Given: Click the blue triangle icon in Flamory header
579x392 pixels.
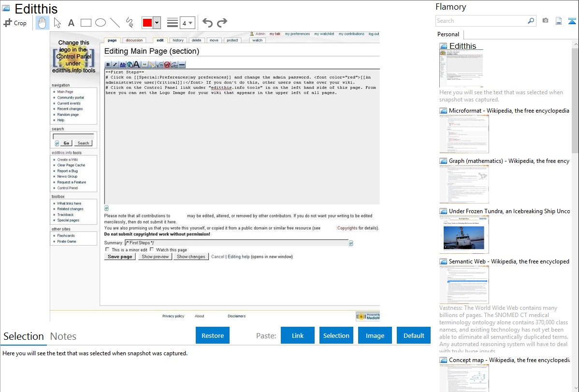Looking at the screenshot, I should (x=572, y=21).
